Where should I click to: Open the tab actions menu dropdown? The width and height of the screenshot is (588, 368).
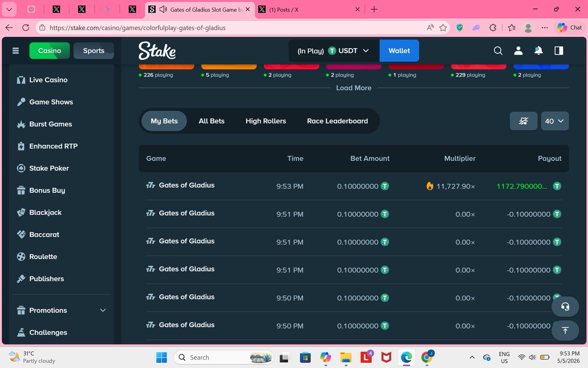click(x=9, y=9)
